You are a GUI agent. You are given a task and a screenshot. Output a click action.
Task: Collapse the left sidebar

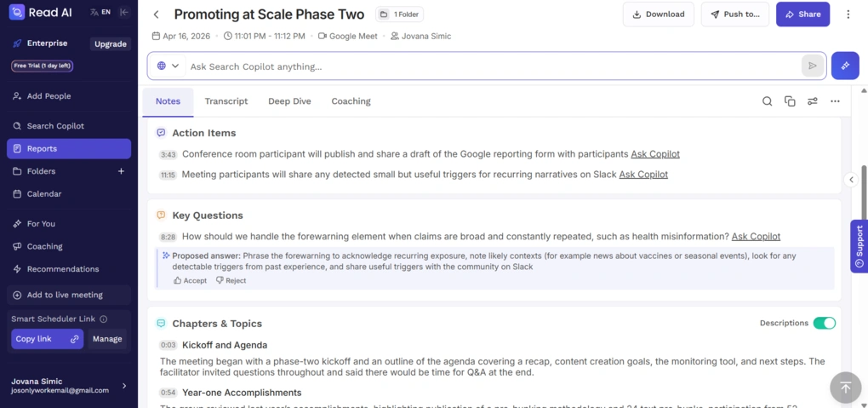pos(124,12)
